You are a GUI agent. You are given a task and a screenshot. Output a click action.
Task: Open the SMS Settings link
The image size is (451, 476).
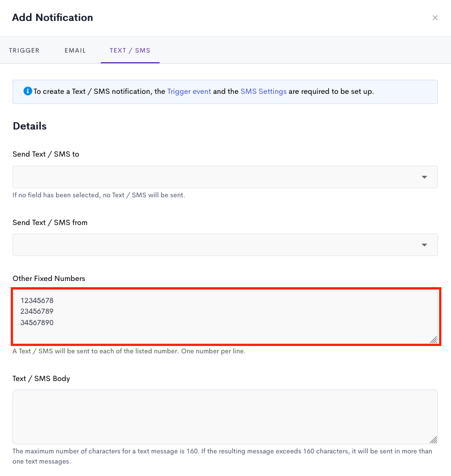pyautogui.click(x=264, y=92)
